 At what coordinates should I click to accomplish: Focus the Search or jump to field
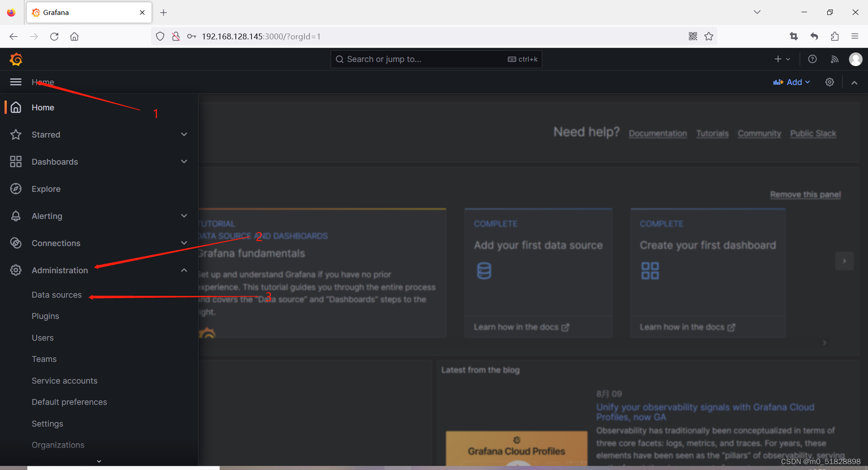[x=436, y=59]
